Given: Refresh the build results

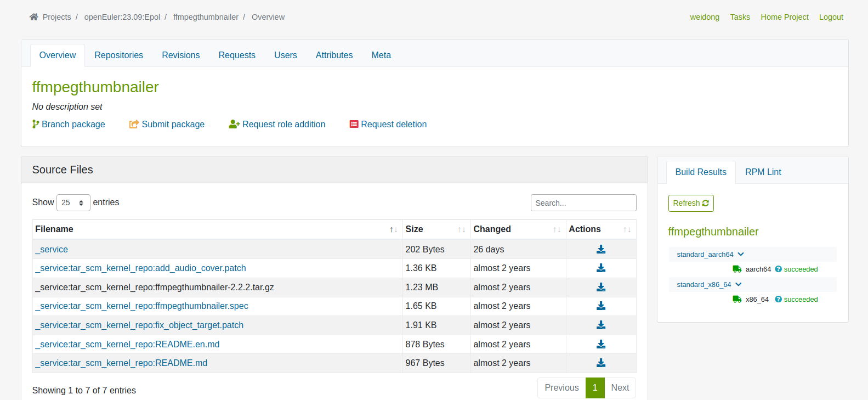Looking at the screenshot, I should coord(691,203).
